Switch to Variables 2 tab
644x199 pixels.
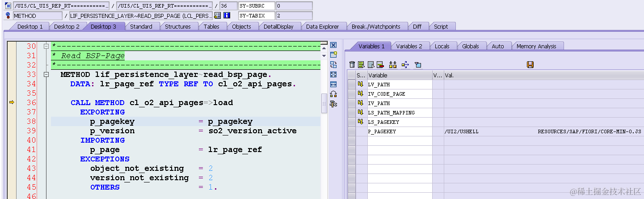pos(409,47)
